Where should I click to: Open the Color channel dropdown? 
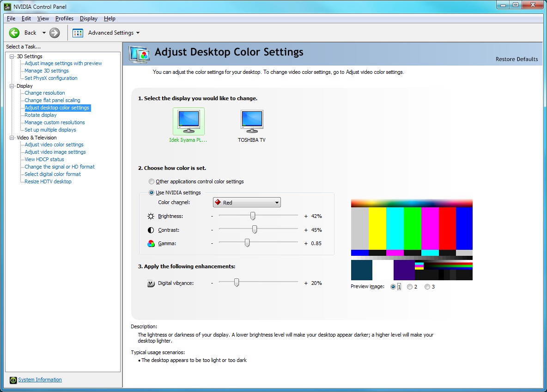247,202
